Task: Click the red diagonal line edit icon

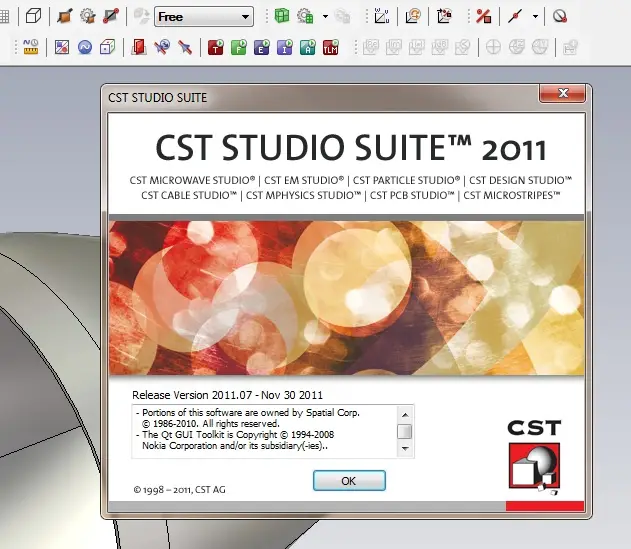Action: [111, 17]
